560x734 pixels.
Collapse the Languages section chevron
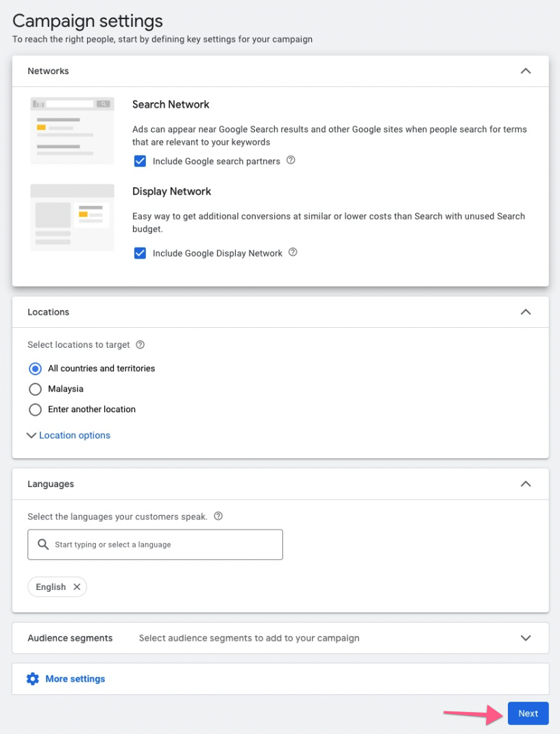coord(526,484)
